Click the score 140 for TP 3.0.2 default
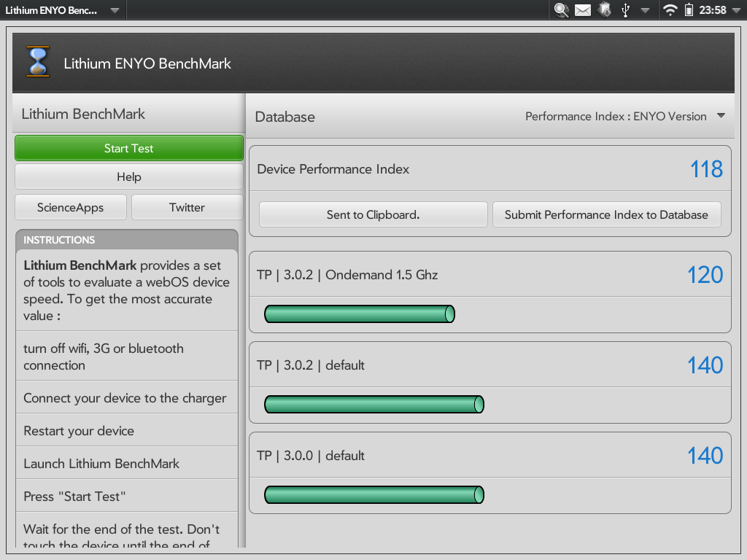 coord(705,365)
